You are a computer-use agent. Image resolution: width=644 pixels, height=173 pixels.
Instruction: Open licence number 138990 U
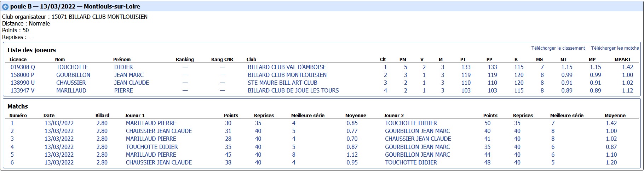pyautogui.click(x=23, y=83)
